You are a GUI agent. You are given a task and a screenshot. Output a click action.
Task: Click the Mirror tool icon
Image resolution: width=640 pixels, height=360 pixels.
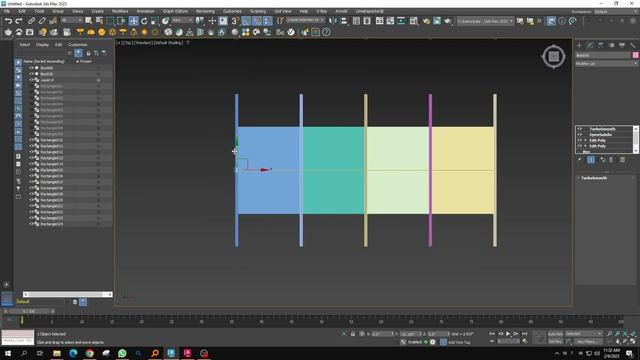333,21
